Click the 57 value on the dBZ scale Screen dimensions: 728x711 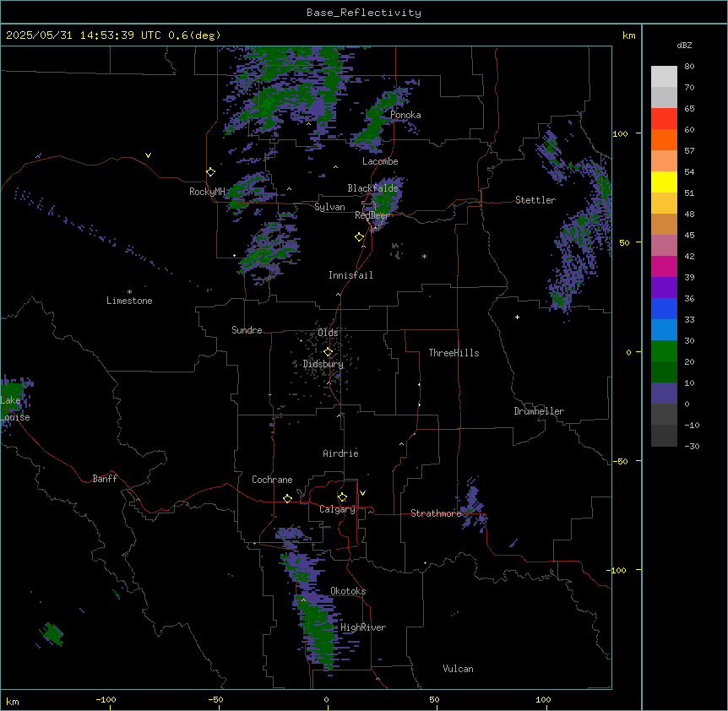pyautogui.click(x=689, y=150)
